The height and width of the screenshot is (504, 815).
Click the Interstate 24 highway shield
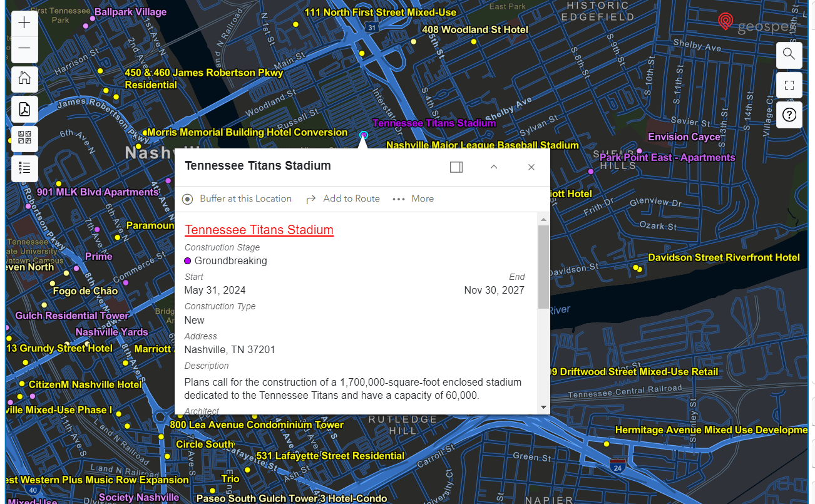coord(618,465)
